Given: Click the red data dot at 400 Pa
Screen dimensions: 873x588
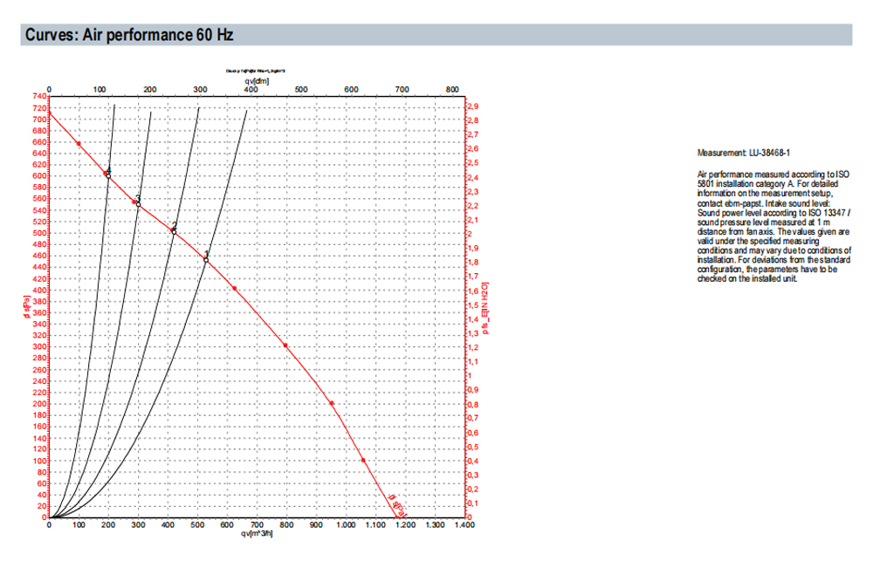Looking at the screenshot, I should (x=234, y=288).
